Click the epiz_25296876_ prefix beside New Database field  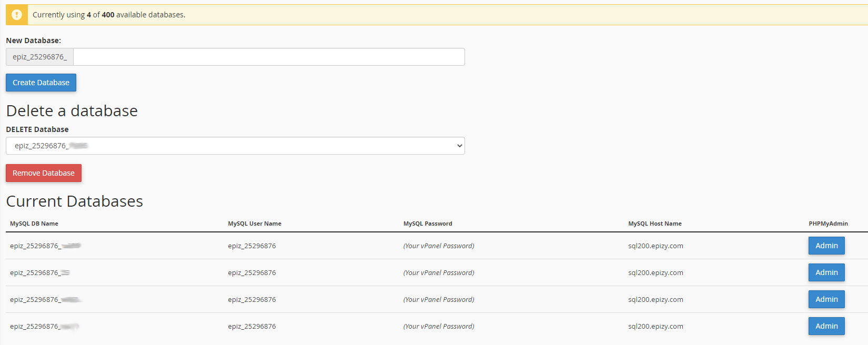coord(40,57)
